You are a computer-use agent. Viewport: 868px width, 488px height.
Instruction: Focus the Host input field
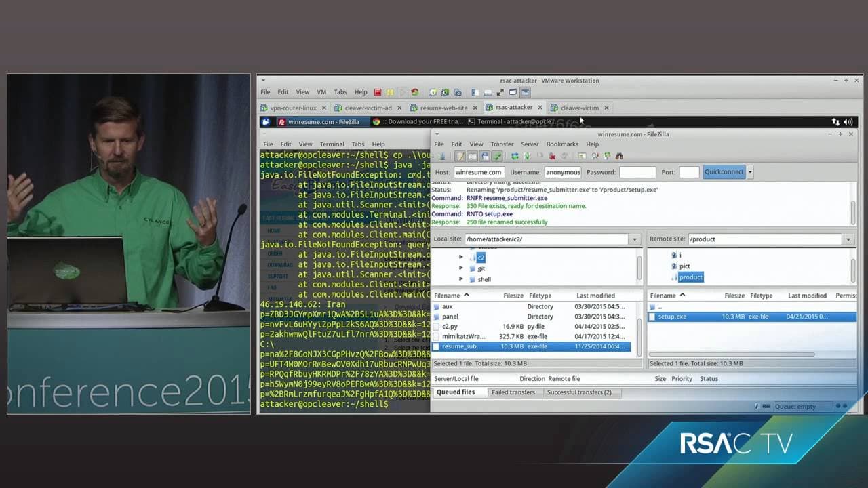pos(479,172)
